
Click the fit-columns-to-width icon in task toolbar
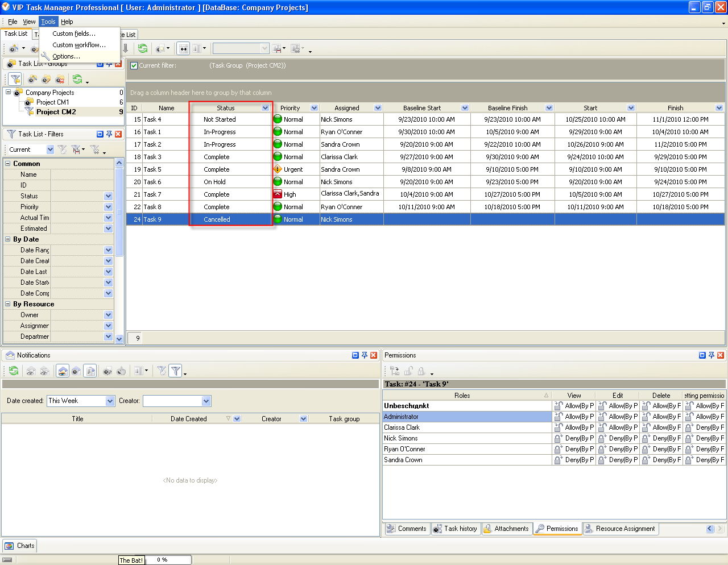click(x=183, y=49)
